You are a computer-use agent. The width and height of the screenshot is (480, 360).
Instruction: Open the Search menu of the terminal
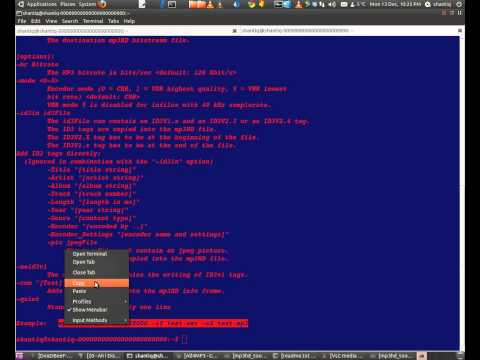(x=70, y=21)
